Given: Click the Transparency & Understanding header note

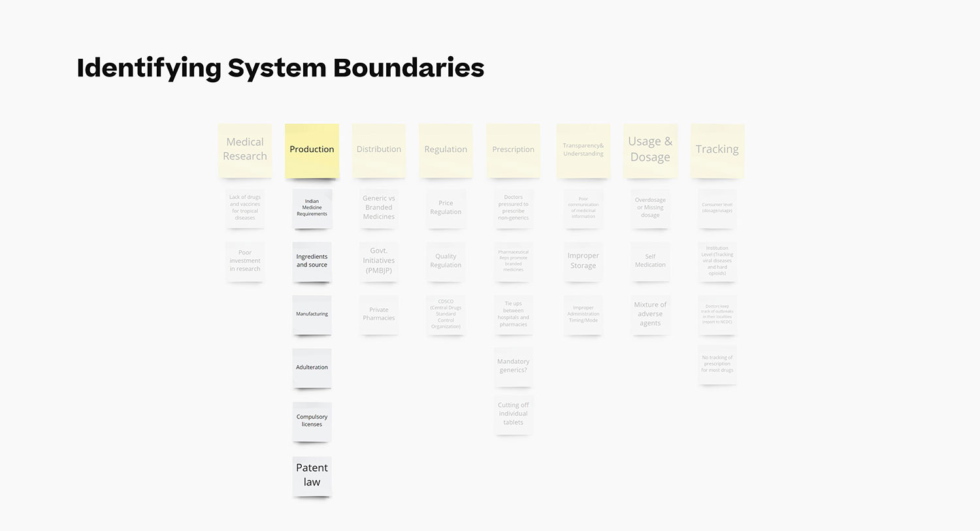Looking at the screenshot, I should [583, 150].
